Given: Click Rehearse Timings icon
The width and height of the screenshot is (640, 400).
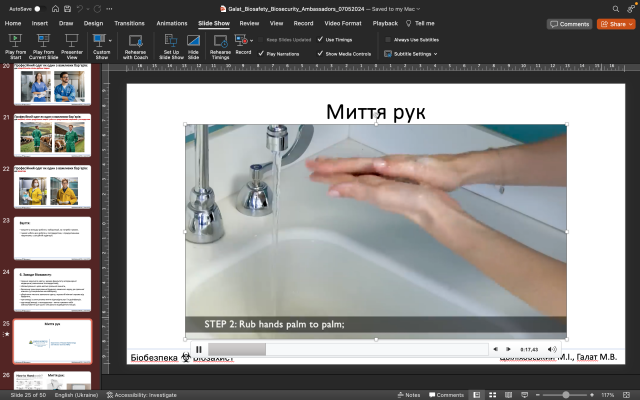Looking at the screenshot, I should [220, 42].
